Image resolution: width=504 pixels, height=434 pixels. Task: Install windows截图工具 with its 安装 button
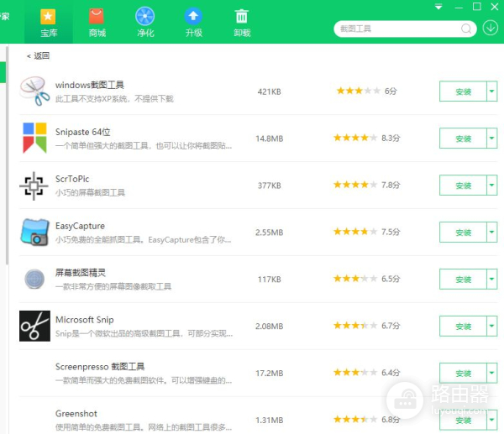coord(463,92)
